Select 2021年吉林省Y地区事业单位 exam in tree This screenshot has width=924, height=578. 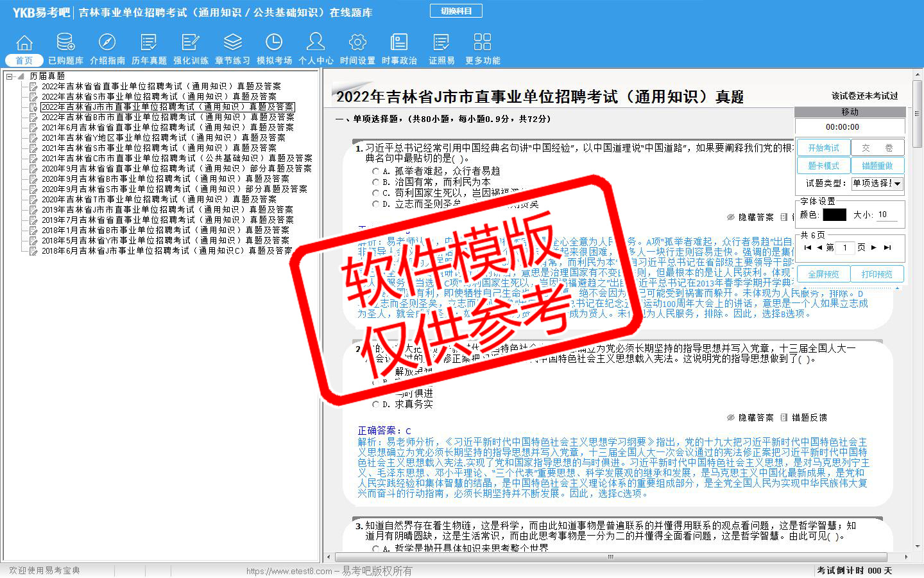[x=163, y=137]
